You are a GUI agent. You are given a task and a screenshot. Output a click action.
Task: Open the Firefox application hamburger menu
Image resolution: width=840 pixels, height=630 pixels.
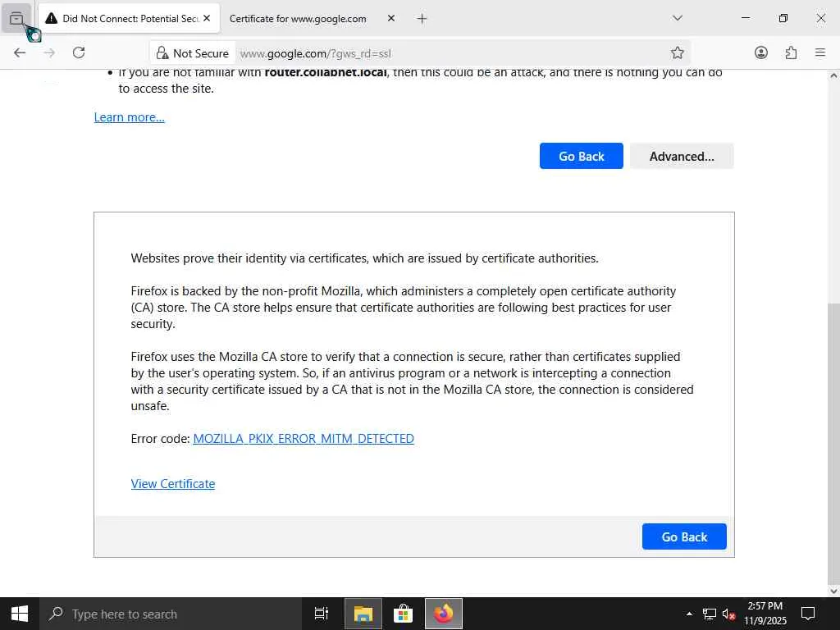point(820,52)
